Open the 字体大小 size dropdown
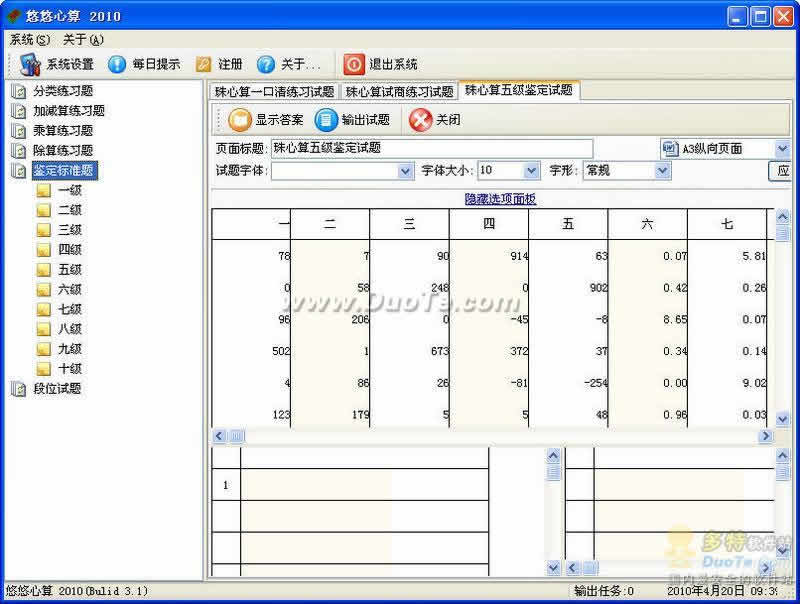The height and width of the screenshot is (604, 800). (x=531, y=171)
